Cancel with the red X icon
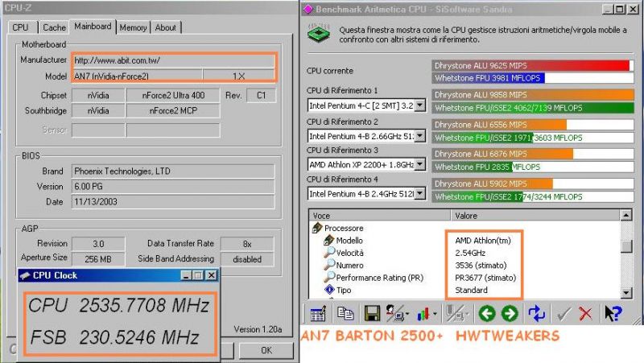The image size is (644, 363). (585, 314)
